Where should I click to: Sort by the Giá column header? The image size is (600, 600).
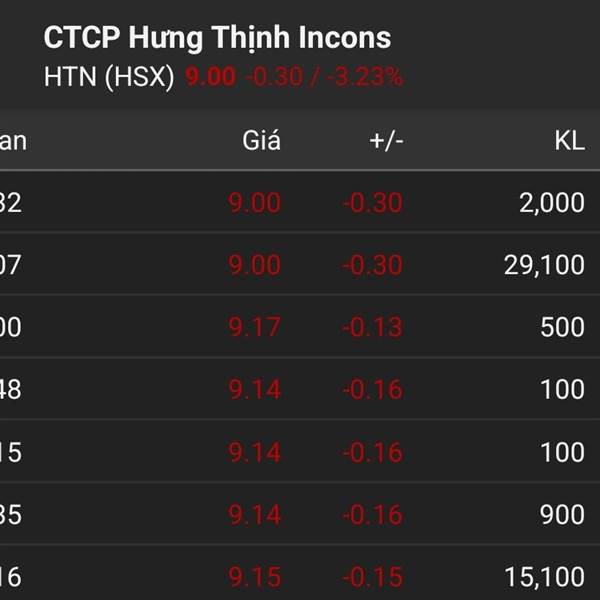[262, 141]
